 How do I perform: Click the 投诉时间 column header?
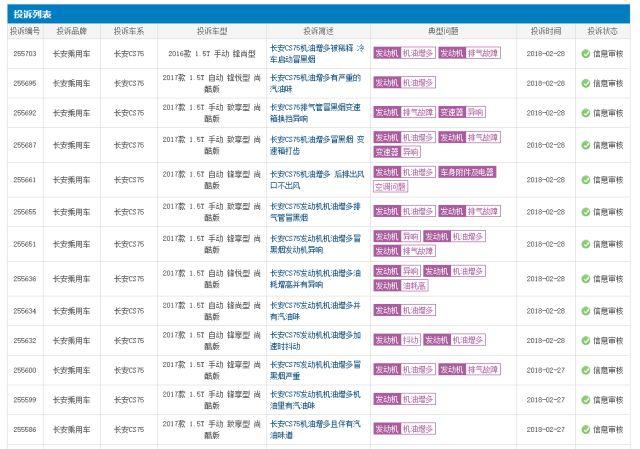pos(546,31)
